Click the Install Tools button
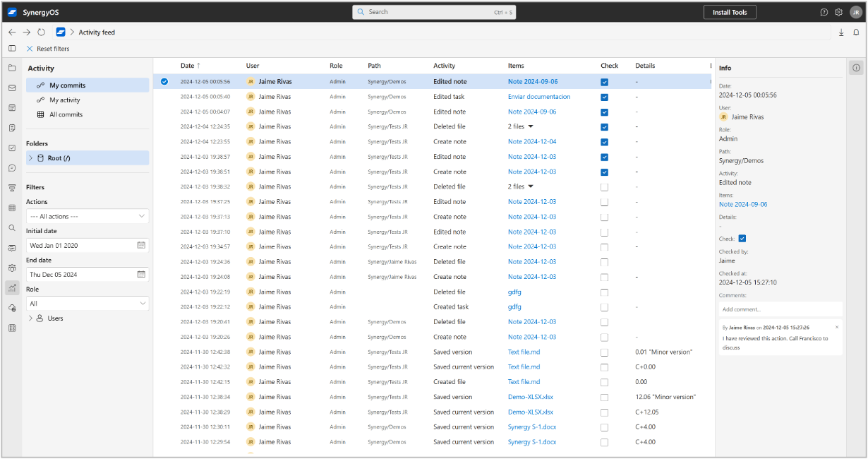868x459 pixels. pyautogui.click(x=730, y=12)
